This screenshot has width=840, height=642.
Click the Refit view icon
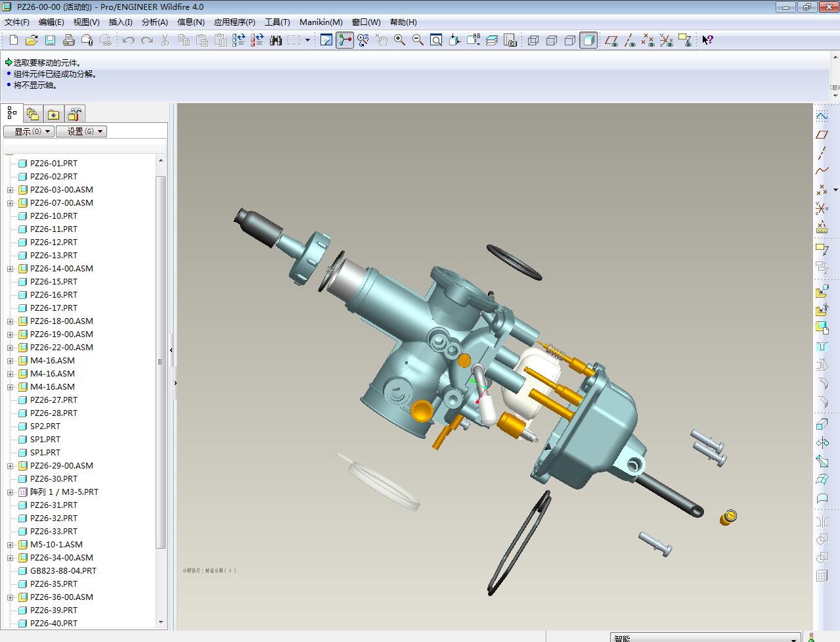pyautogui.click(x=436, y=40)
